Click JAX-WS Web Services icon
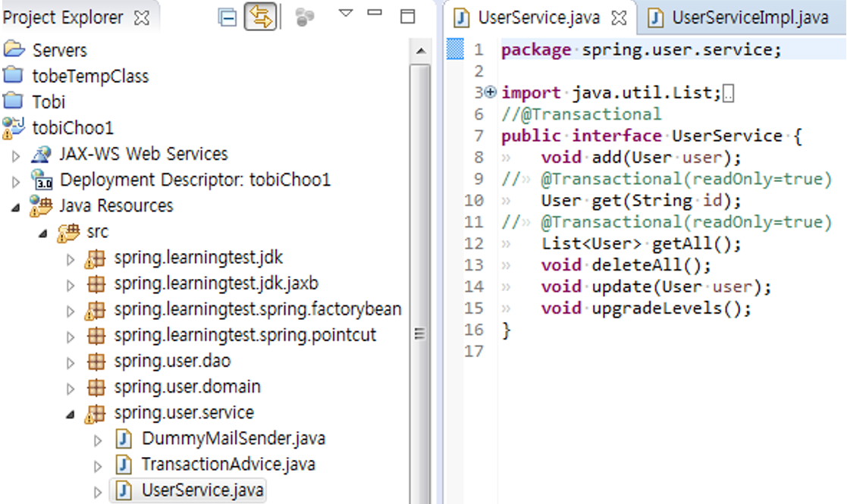 tap(41, 155)
